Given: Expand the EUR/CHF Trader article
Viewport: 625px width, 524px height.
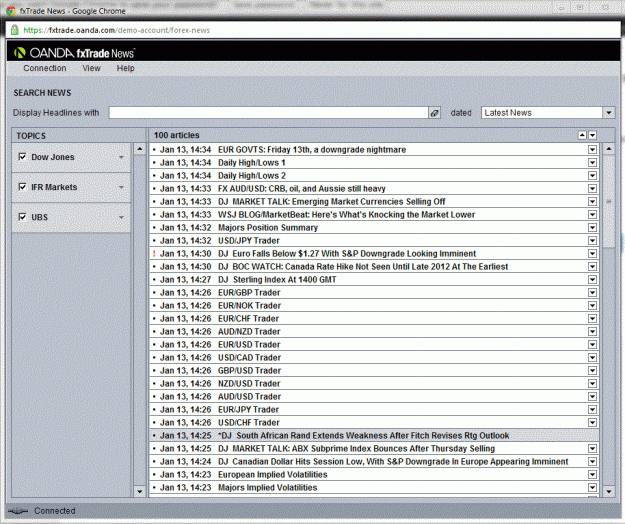Looking at the screenshot, I should (x=592, y=318).
